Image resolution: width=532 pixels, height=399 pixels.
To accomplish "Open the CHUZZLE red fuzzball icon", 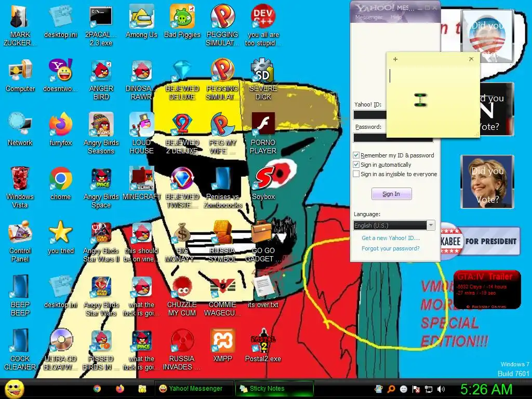I will click(182, 295).
